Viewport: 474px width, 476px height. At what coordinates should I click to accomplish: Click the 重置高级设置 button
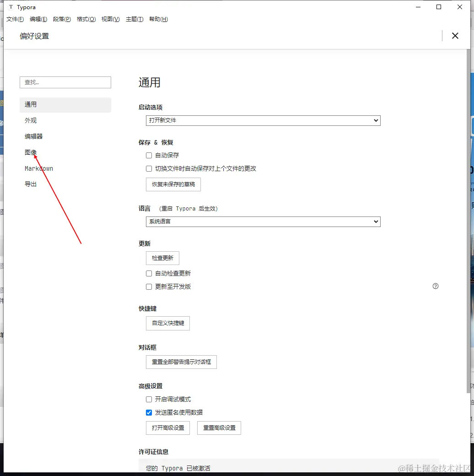tap(219, 428)
